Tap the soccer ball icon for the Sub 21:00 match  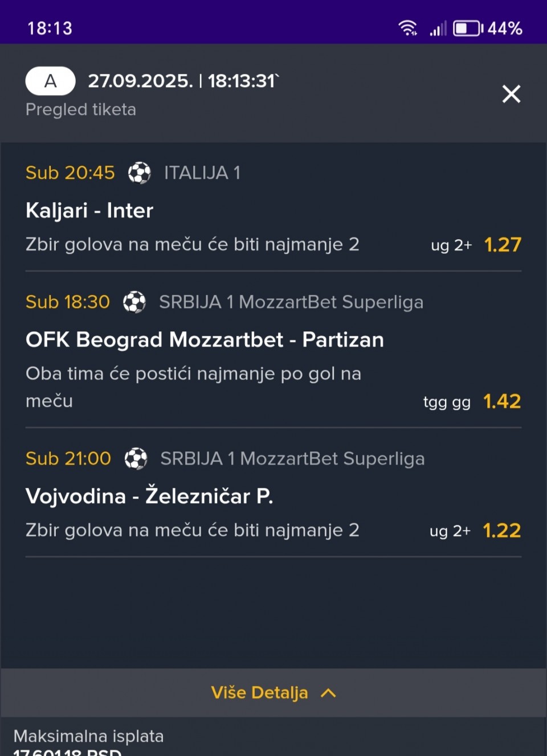click(x=136, y=458)
